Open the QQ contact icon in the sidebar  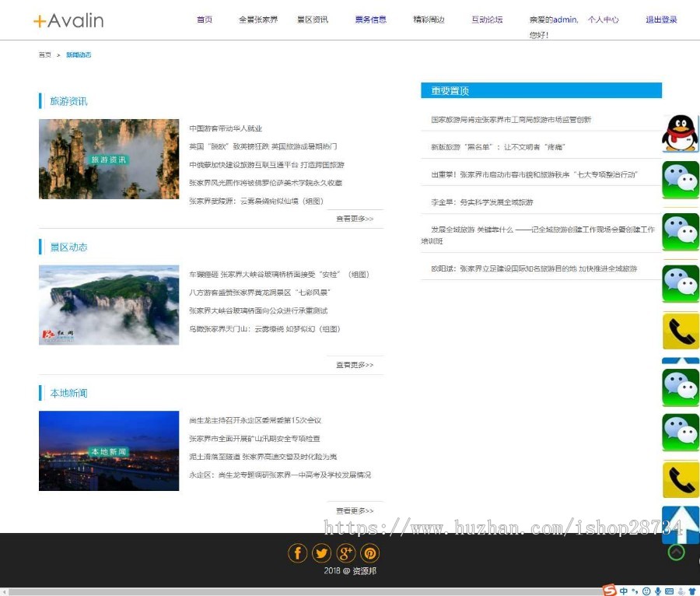tap(680, 136)
